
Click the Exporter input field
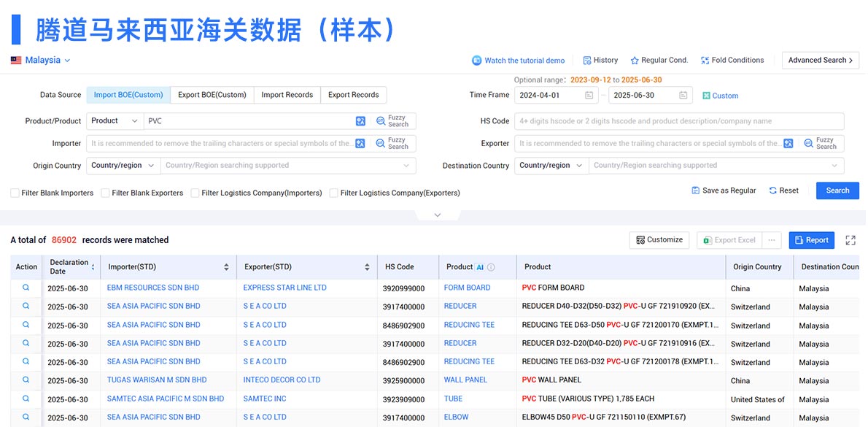pos(648,144)
